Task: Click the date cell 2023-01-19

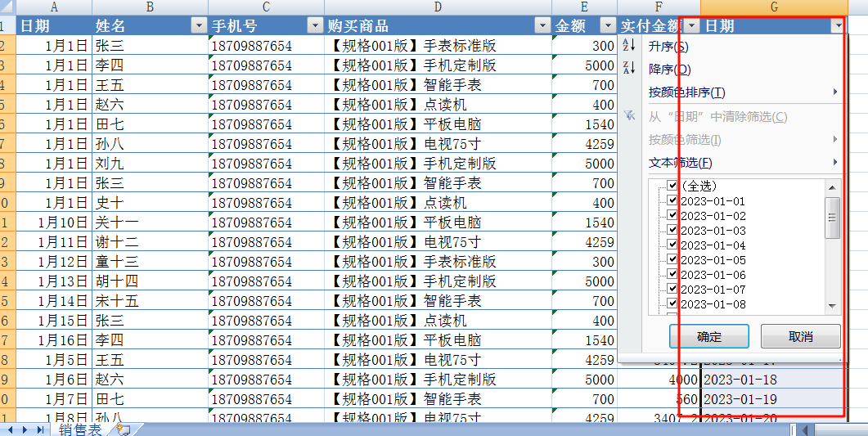Action: point(774,399)
